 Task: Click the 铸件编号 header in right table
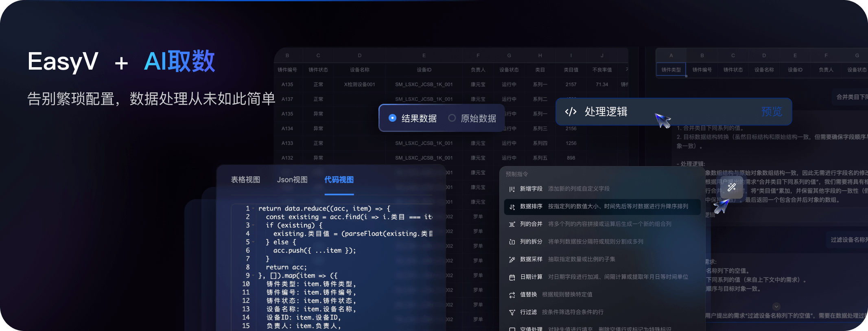(x=702, y=70)
